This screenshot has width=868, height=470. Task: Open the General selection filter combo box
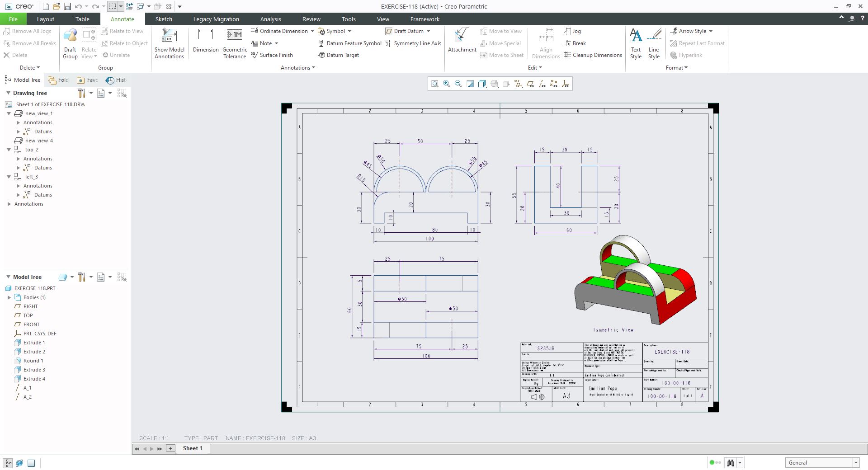click(822, 463)
